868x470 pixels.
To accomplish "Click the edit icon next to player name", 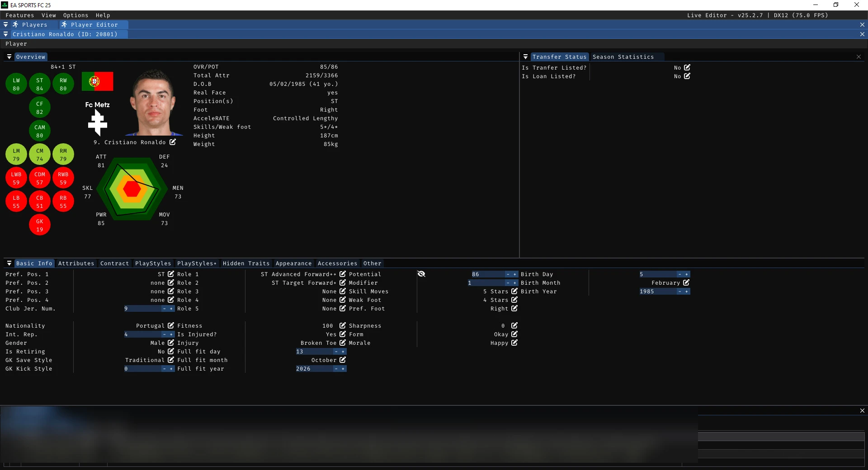I will pyautogui.click(x=173, y=142).
